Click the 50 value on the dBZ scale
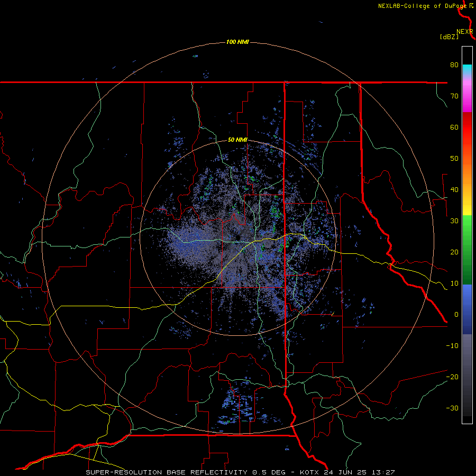 pos(454,159)
